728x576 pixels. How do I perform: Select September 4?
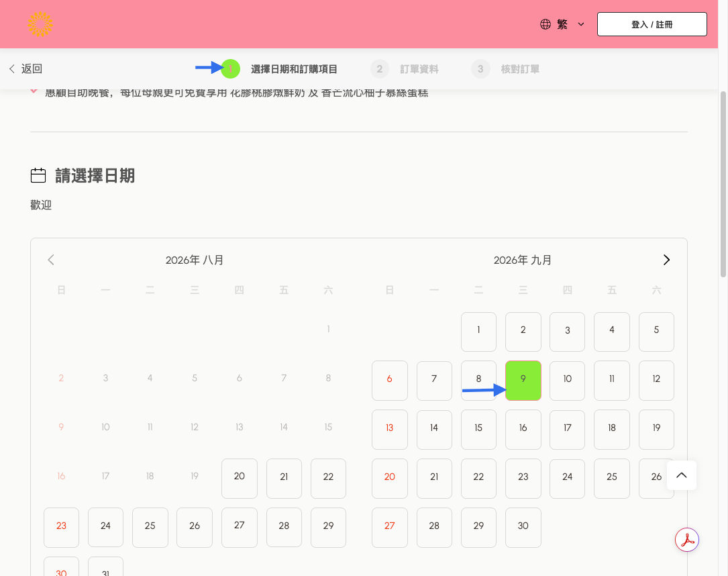tap(612, 332)
